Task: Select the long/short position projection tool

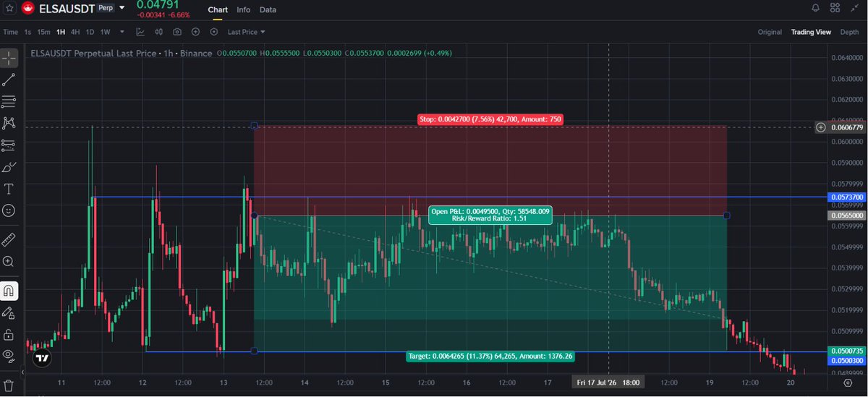Action: click(x=9, y=145)
